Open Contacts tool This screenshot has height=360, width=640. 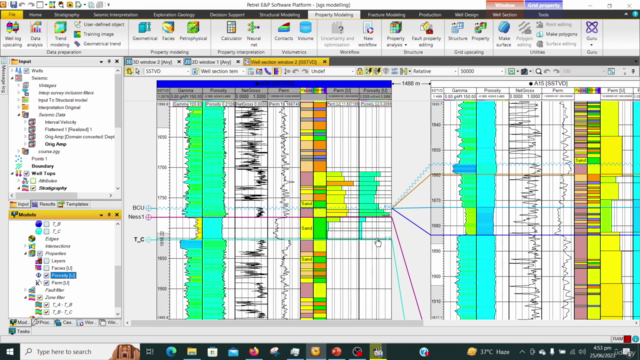(284, 31)
